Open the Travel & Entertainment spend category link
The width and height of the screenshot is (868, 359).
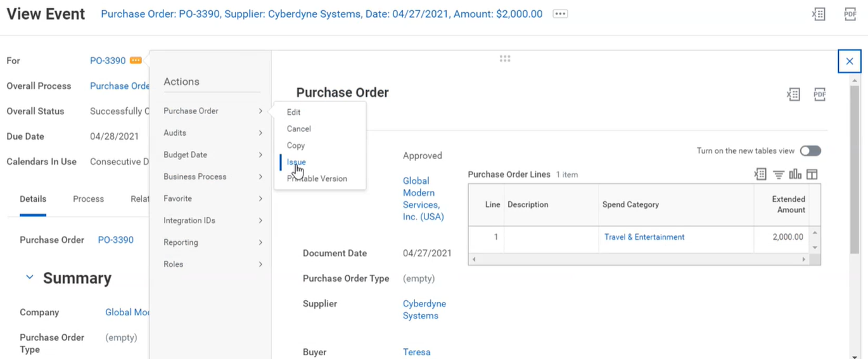[x=644, y=237]
